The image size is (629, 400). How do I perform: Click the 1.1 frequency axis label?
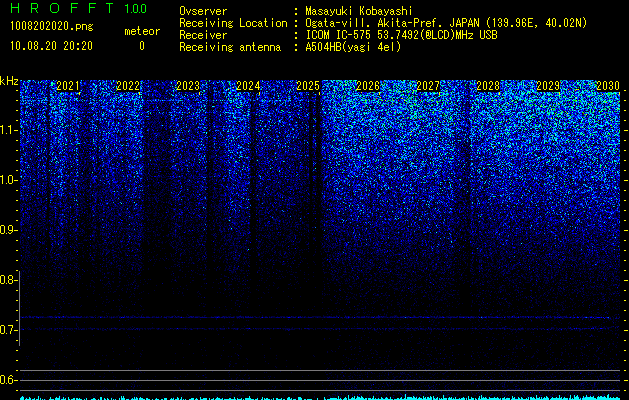(x=8, y=130)
